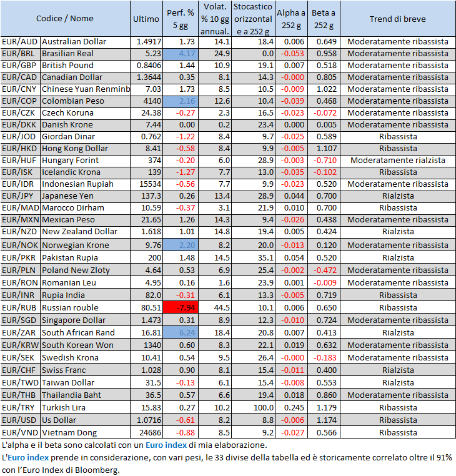Select the 'Trend di breve' column header
Screen dimensions: 456x476
pyautogui.click(x=398, y=19)
